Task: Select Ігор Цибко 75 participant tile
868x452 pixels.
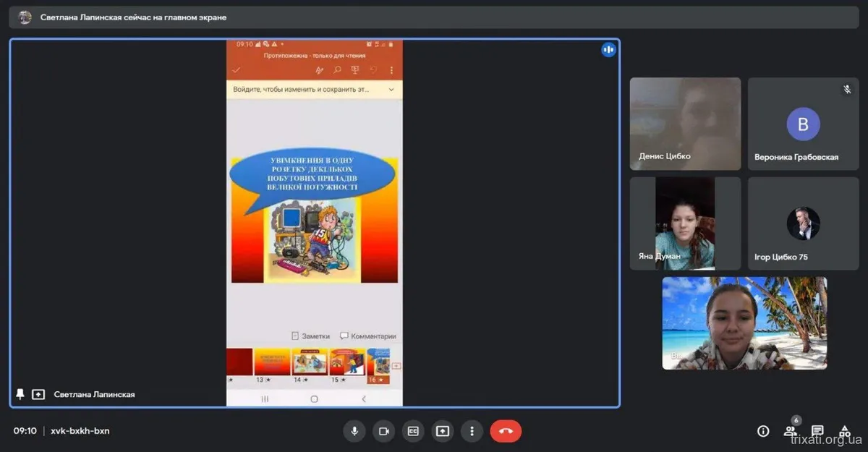Action: point(803,223)
